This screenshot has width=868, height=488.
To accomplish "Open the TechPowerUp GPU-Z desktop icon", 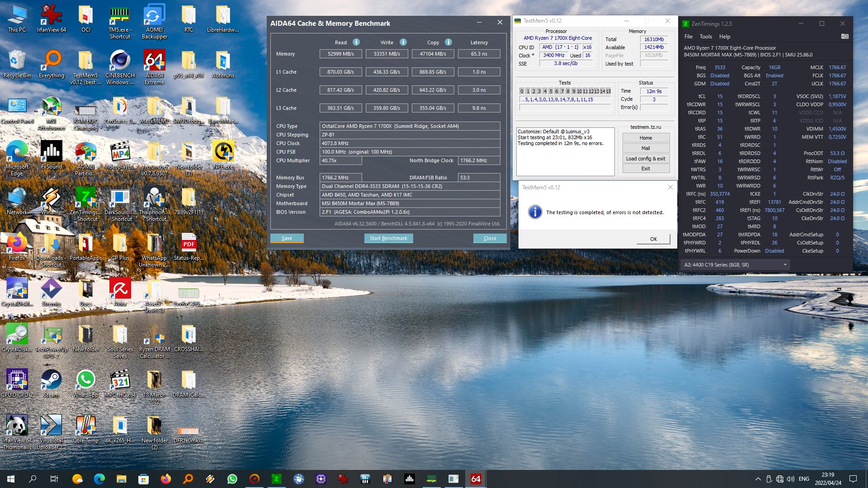I will [x=52, y=341].
